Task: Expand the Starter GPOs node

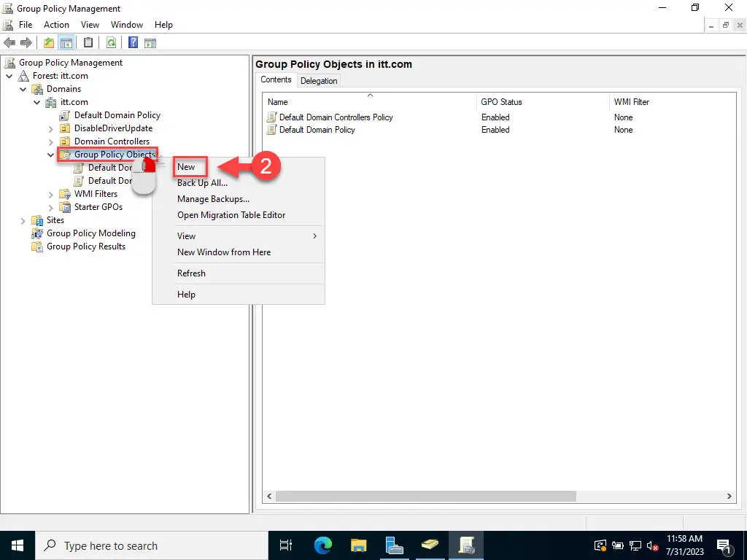Action: point(50,207)
